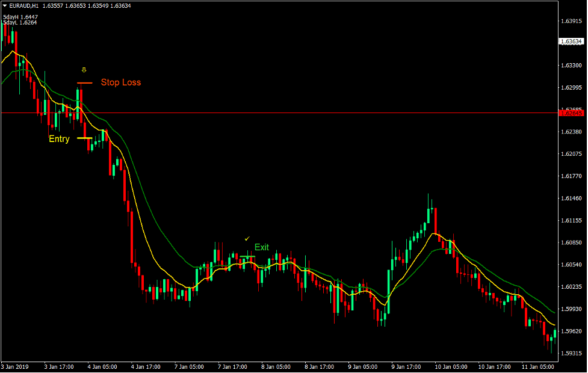588x373 pixels.
Task: Select the up-arrow symbol above the Stop Loss candle
Action: point(84,70)
